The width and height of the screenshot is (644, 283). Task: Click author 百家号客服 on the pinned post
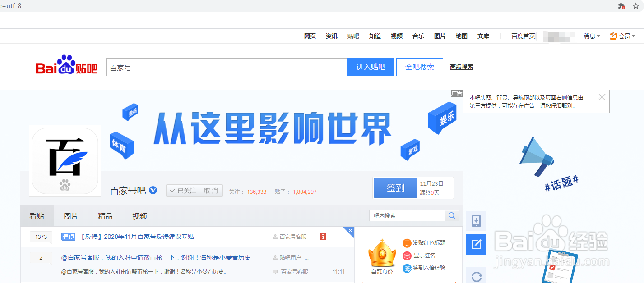293,237
